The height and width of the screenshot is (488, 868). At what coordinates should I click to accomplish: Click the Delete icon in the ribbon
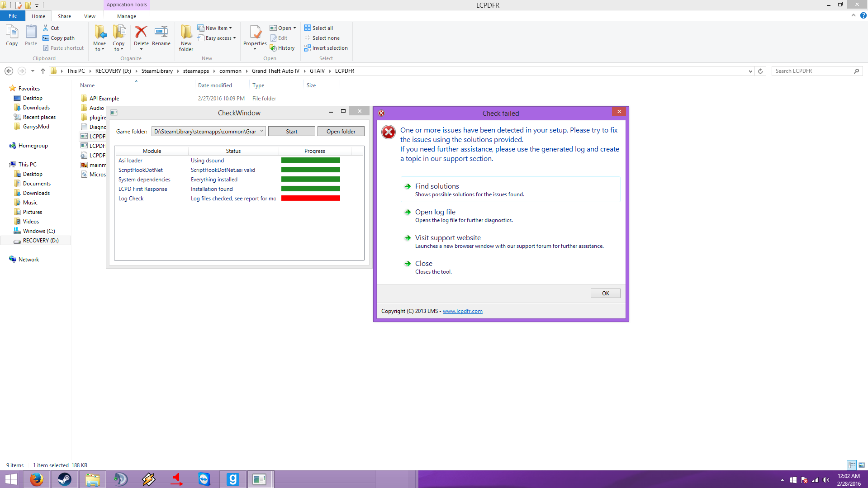pos(141,33)
